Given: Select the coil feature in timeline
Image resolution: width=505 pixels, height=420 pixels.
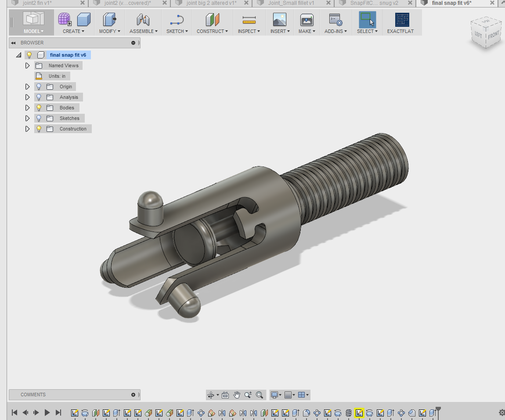Looking at the screenshot, I should coord(349,413).
